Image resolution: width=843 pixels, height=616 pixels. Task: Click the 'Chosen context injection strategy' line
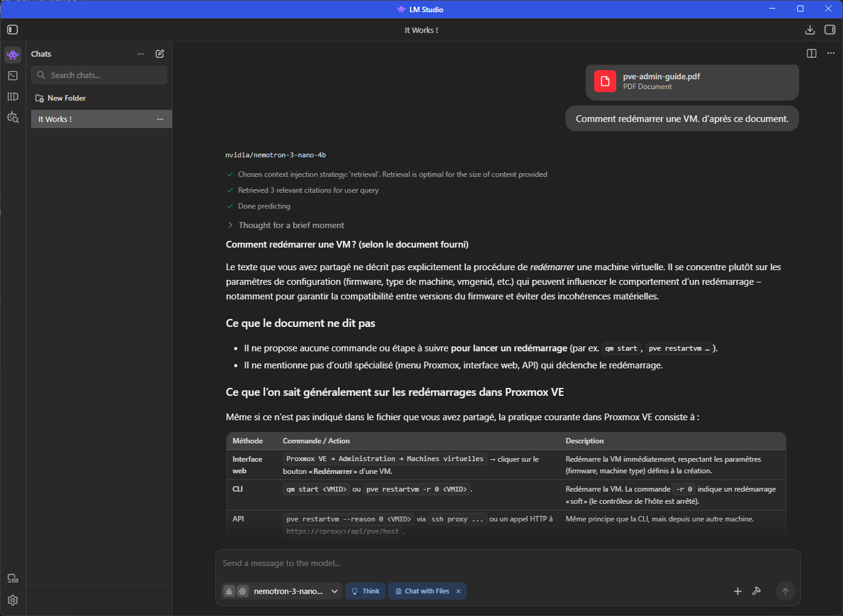coord(392,174)
